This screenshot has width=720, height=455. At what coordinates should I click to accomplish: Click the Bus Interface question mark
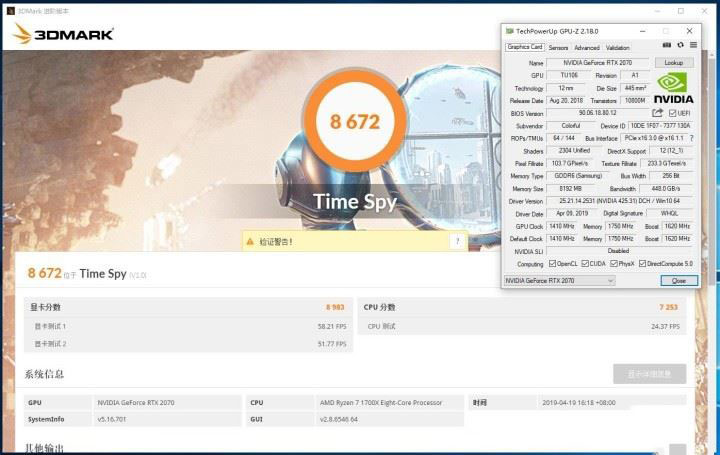(x=692, y=138)
